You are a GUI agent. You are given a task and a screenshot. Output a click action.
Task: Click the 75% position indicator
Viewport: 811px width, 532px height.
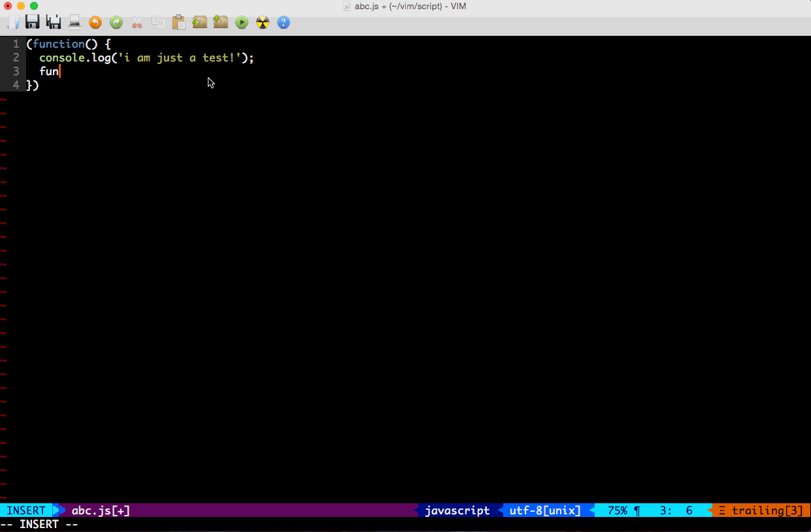coord(618,510)
